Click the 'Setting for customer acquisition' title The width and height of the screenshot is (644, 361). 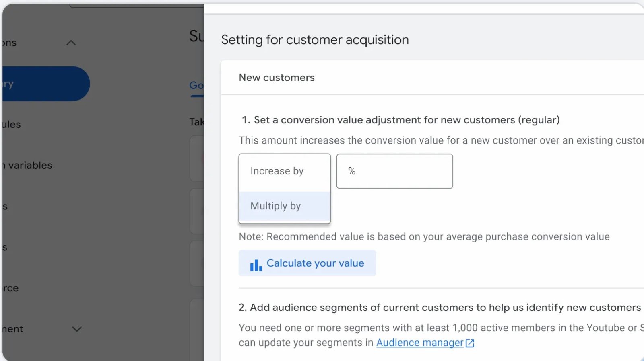315,40
